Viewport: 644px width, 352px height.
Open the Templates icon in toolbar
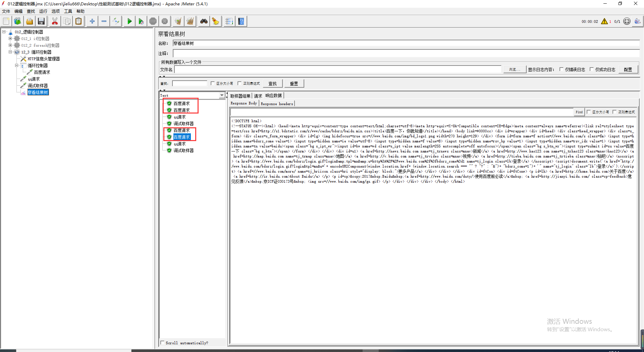(17, 21)
